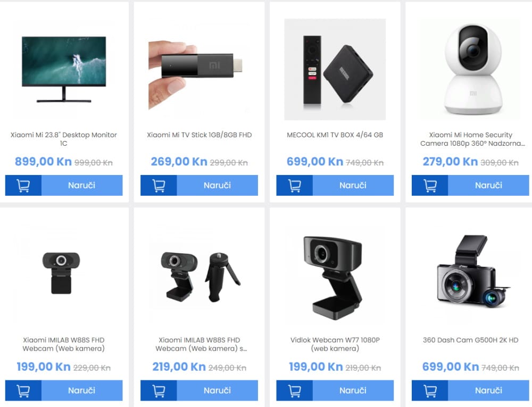The width and height of the screenshot is (532, 407).
Task: Click cart icon for Mi Home Security Camera
Action: point(430,185)
